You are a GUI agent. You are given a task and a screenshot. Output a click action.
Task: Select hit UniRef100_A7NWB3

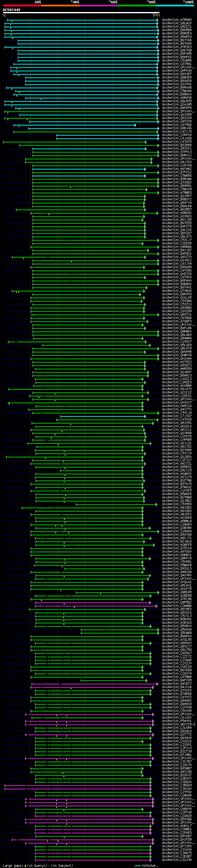(x=177, y=193)
